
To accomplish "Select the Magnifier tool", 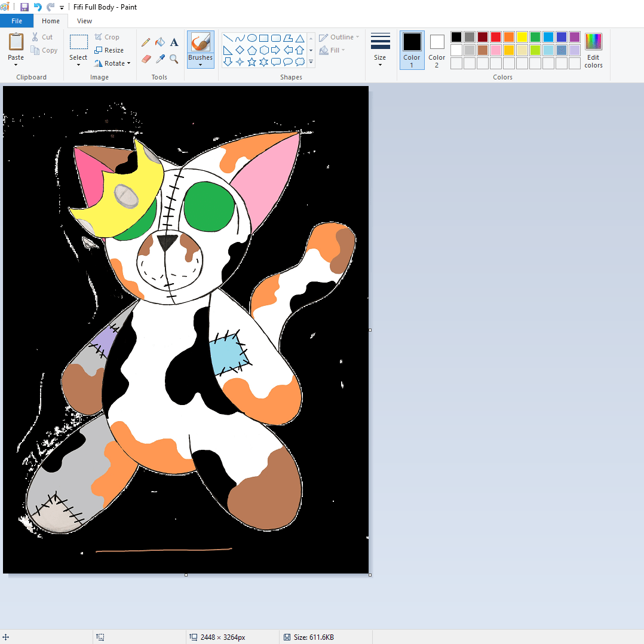I will (174, 59).
